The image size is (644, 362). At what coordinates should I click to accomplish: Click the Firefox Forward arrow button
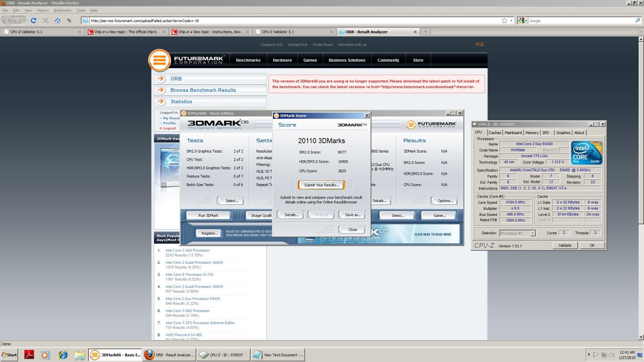click(x=17, y=20)
